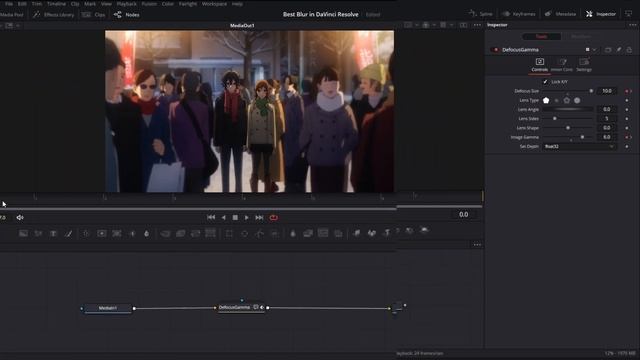
Task: Toggle Image Gamma keyframe diamond
Action: coord(627,137)
